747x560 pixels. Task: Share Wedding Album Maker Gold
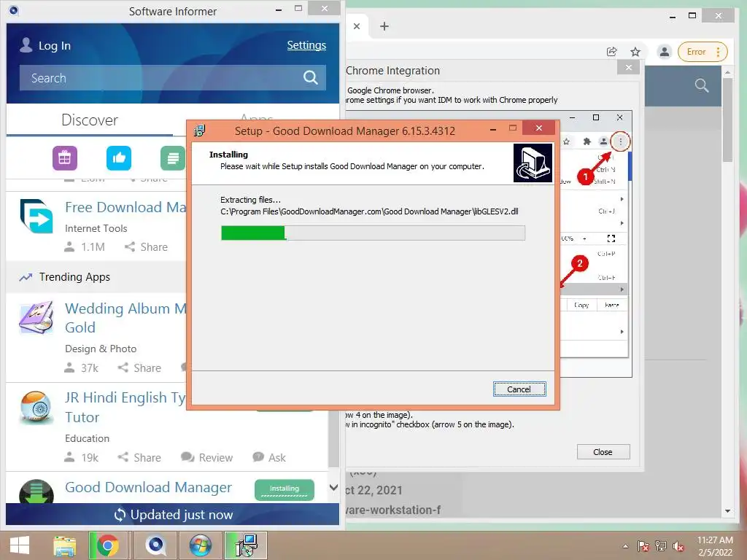(x=139, y=368)
